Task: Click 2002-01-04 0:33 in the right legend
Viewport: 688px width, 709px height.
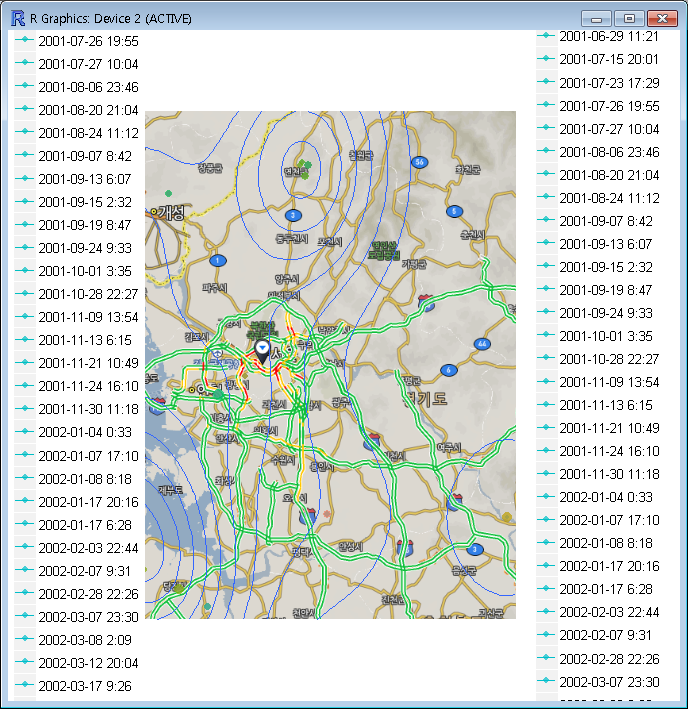Action: click(x=606, y=497)
